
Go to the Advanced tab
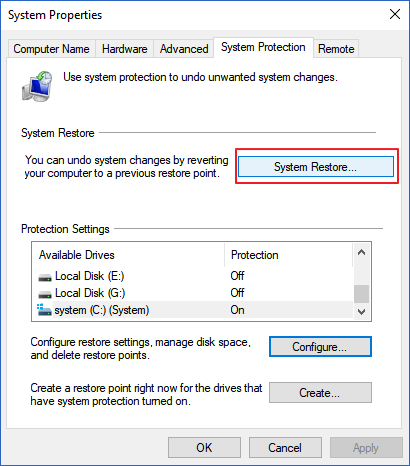tap(184, 49)
